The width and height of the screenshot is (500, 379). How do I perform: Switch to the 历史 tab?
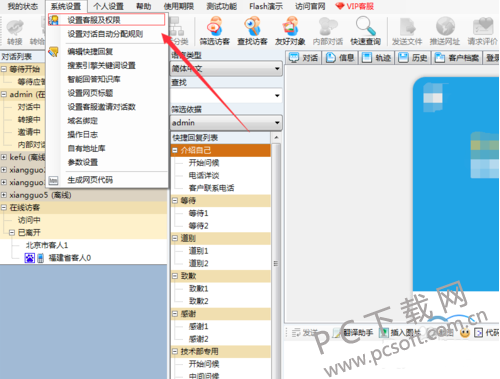(x=413, y=58)
